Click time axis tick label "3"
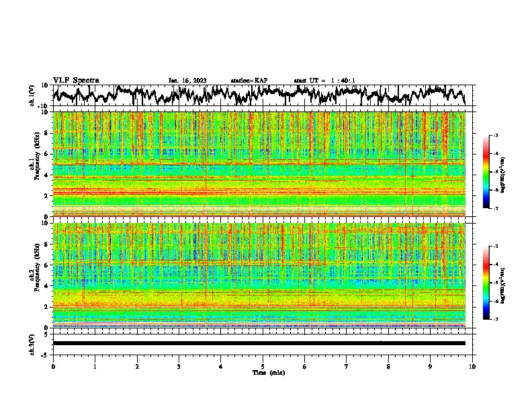This screenshot has height=411, width=532. (179, 367)
